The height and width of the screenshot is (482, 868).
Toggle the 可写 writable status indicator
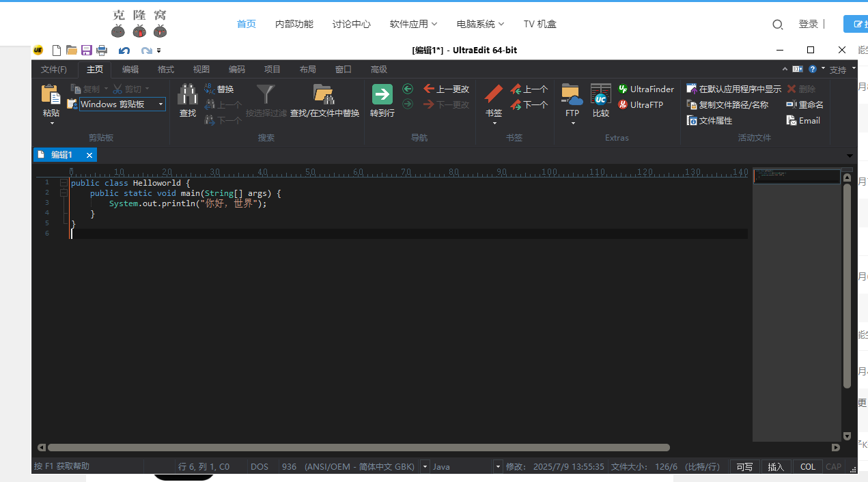tap(744, 467)
